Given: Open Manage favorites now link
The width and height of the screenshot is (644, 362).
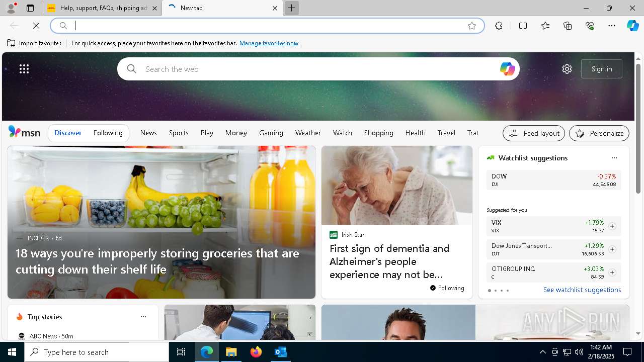Looking at the screenshot, I should [x=269, y=43].
